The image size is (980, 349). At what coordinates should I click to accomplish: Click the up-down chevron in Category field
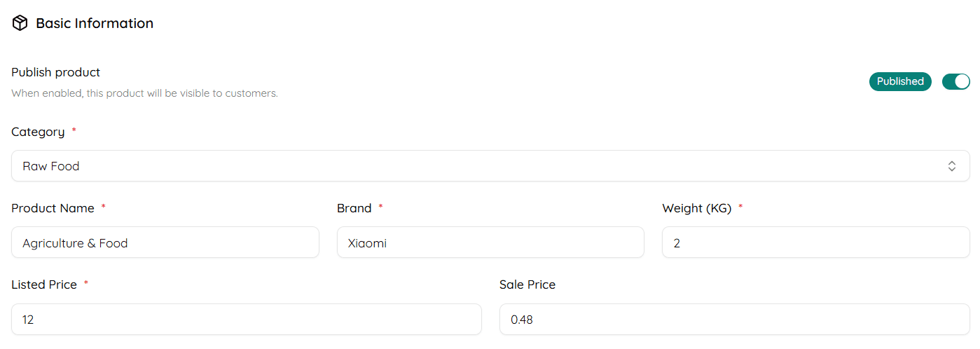[952, 166]
